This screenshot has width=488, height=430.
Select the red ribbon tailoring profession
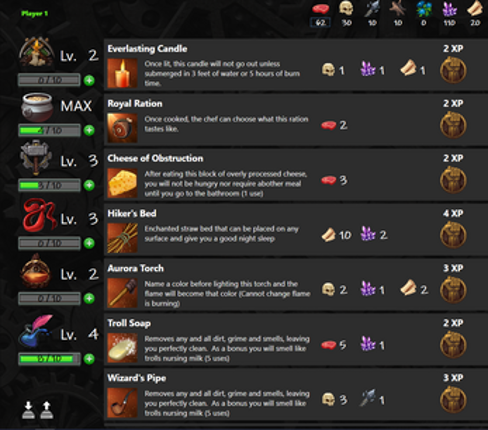pyautogui.click(x=39, y=215)
